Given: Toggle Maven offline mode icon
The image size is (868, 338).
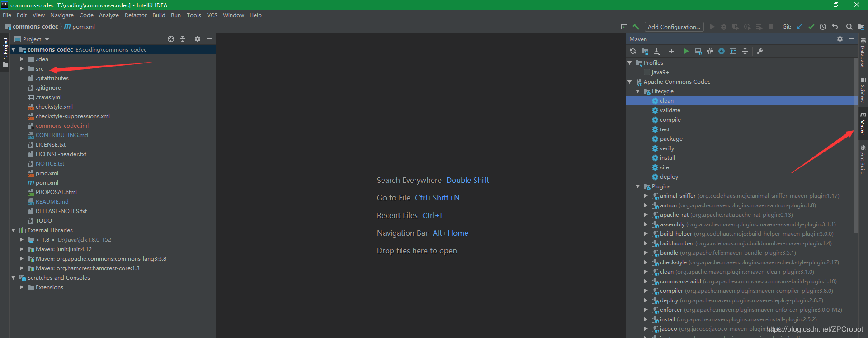Looking at the screenshot, I should (x=710, y=51).
